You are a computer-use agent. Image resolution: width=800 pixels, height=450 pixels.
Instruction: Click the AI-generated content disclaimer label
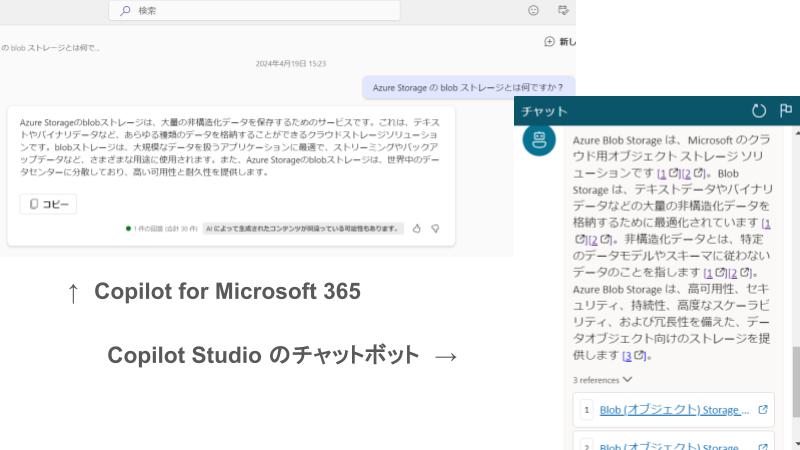[302, 228]
